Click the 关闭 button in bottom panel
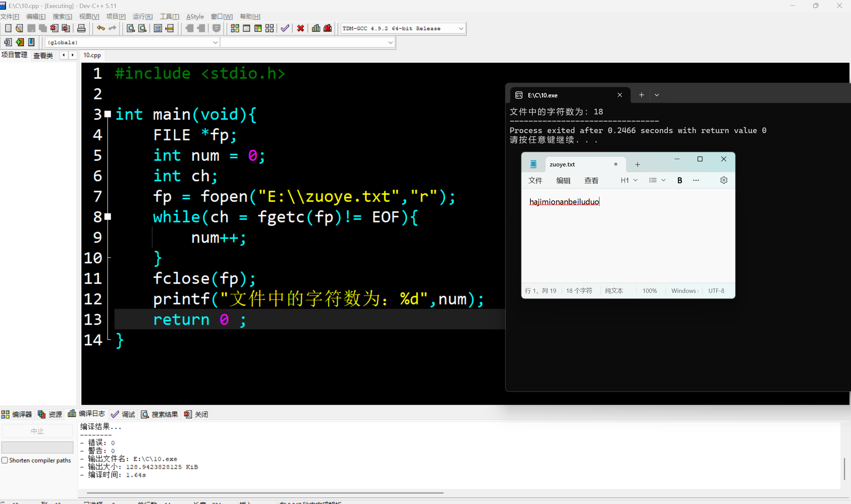 (196, 414)
